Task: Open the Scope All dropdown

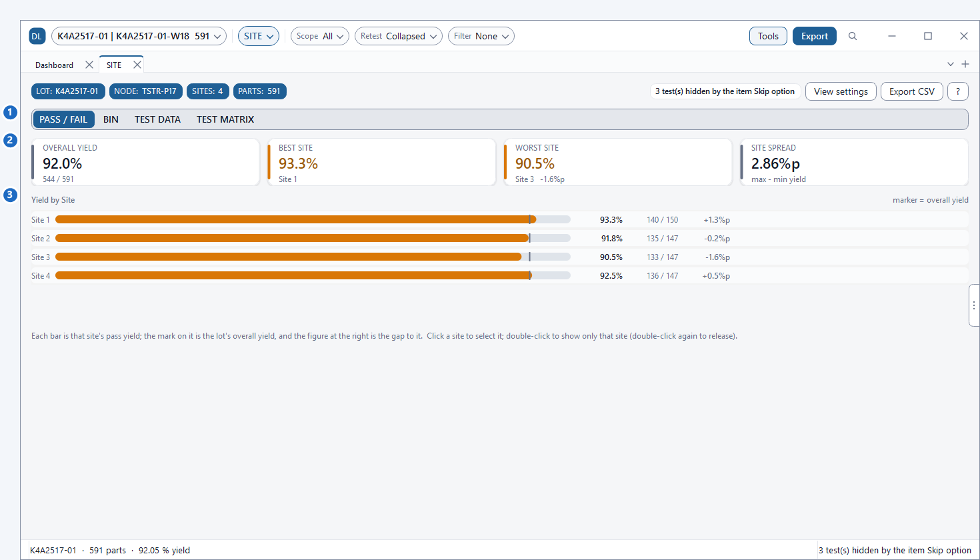Action: click(x=320, y=36)
